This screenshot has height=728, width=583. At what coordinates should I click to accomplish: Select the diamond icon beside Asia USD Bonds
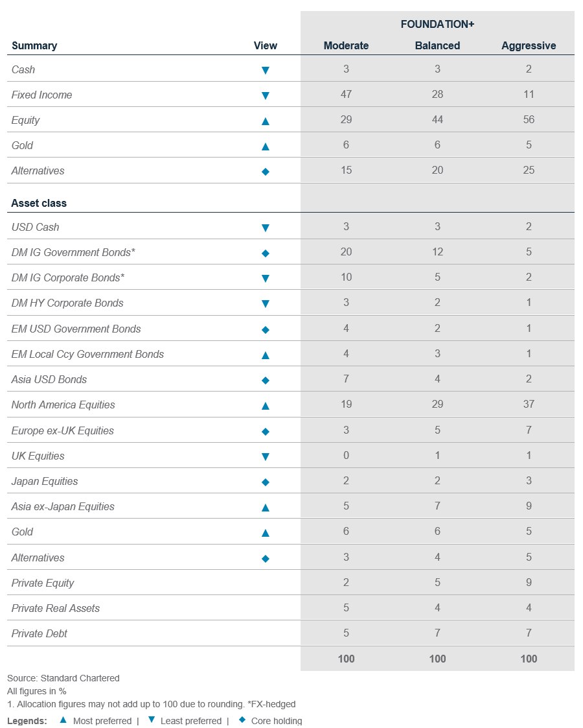[265, 380]
